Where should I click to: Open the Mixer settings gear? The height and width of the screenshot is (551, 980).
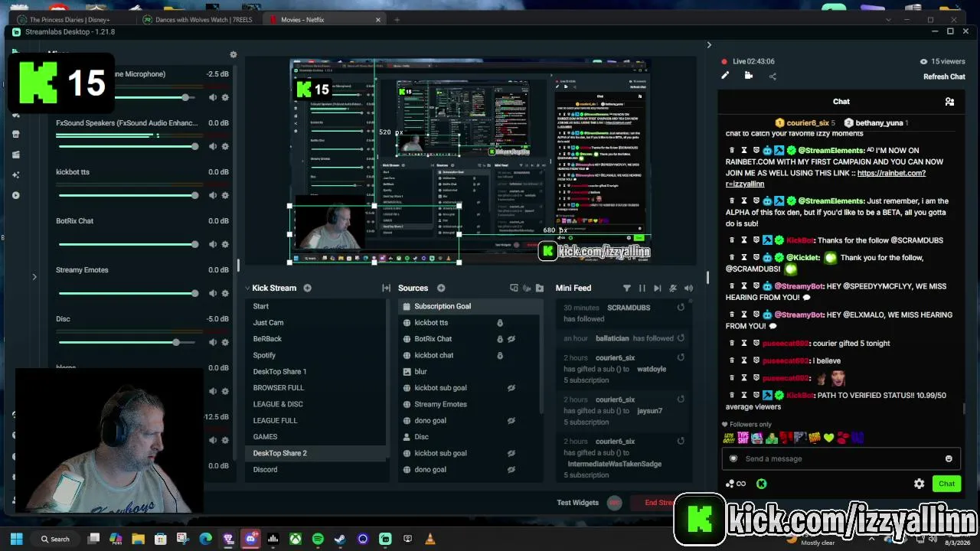coord(234,55)
